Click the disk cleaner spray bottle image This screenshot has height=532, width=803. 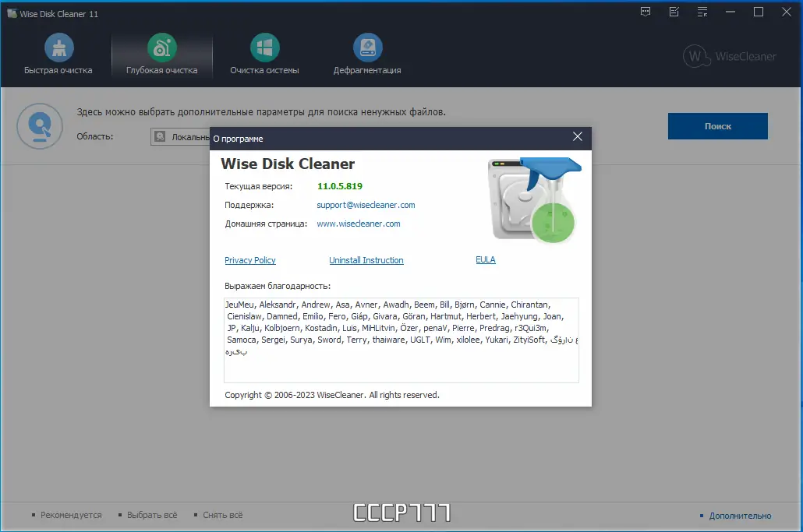point(534,200)
